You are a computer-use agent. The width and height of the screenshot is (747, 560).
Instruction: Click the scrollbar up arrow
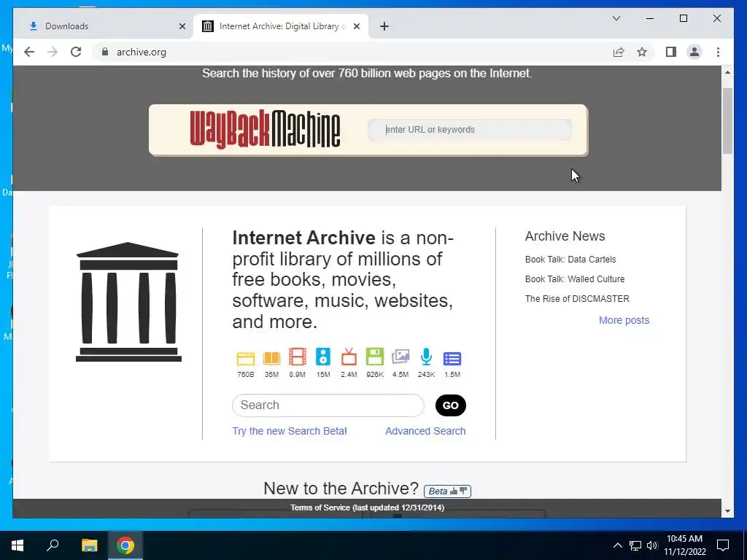(727, 72)
